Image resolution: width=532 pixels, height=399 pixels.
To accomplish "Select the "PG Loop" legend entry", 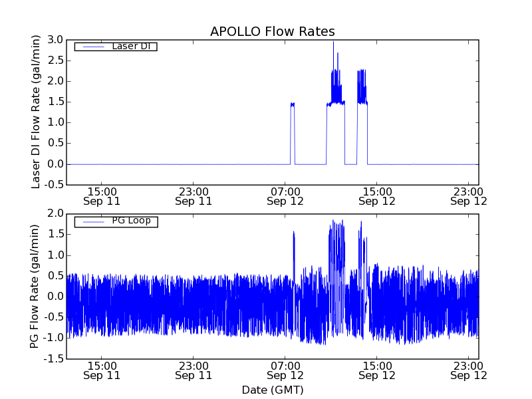I will (116, 221).
